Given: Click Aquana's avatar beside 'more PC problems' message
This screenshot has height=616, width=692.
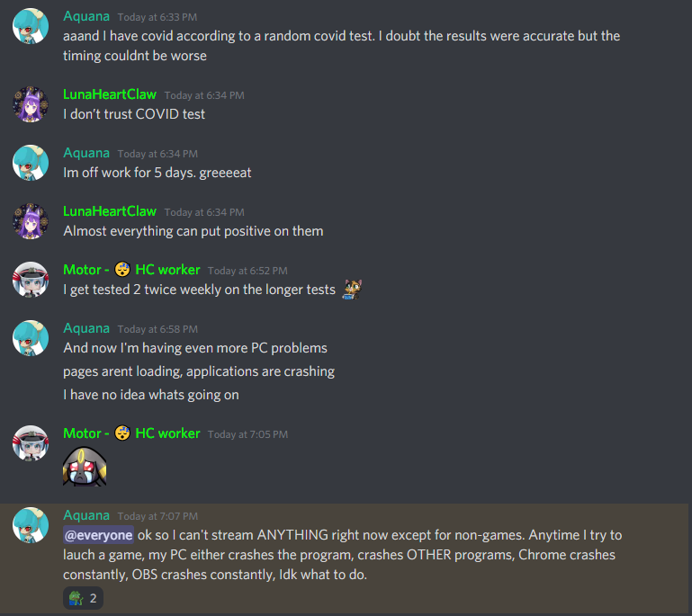Looking at the screenshot, I should point(31,338).
